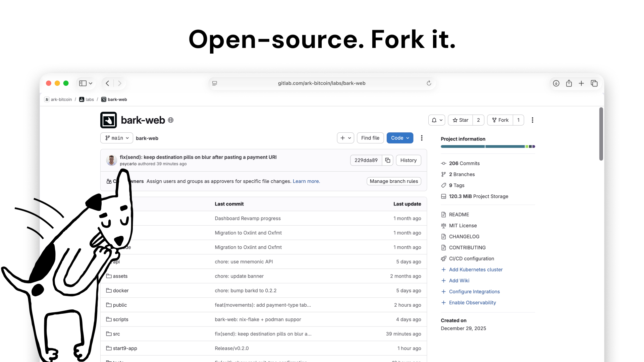Open the scripts folder
Image resolution: width=644 pixels, height=362 pixels.
tap(120, 319)
